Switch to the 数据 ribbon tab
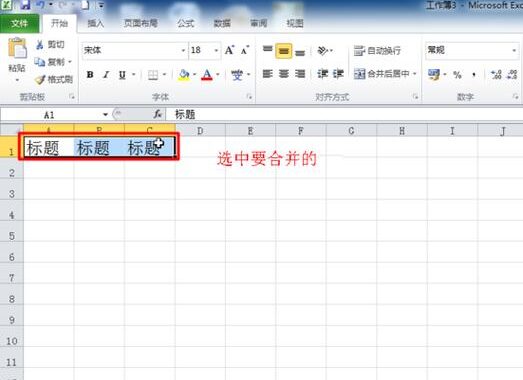 click(x=222, y=23)
